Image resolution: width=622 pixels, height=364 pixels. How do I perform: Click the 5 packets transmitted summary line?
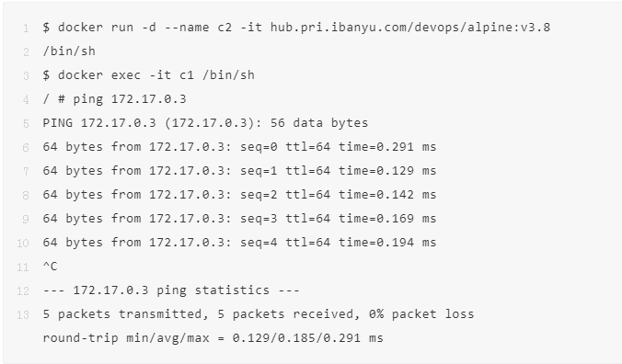pyautogui.click(x=259, y=314)
